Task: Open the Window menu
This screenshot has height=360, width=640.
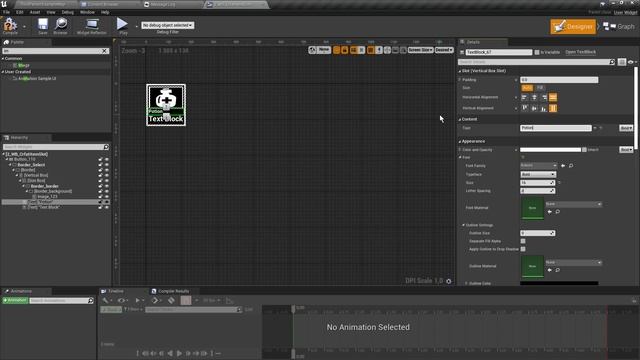Action: pos(87,12)
